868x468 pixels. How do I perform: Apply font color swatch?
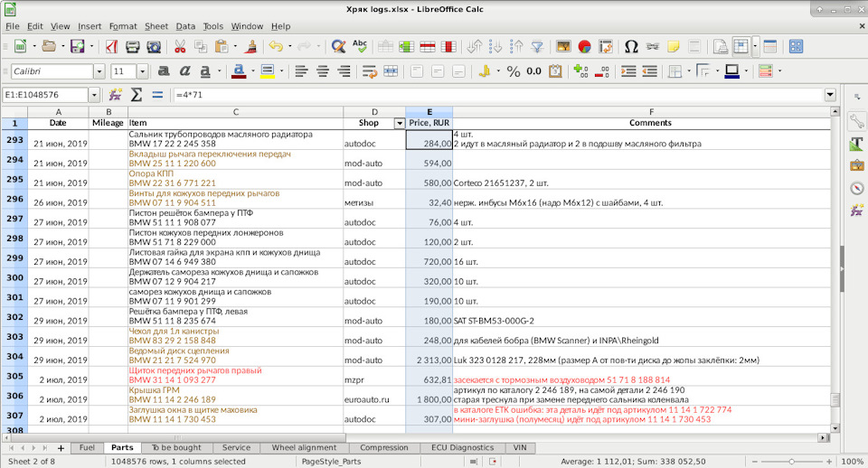click(x=239, y=71)
